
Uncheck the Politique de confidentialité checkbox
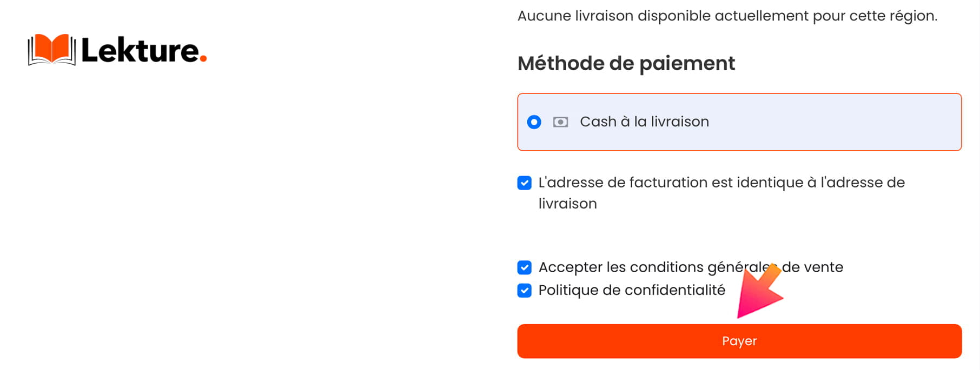pos(524,291)
